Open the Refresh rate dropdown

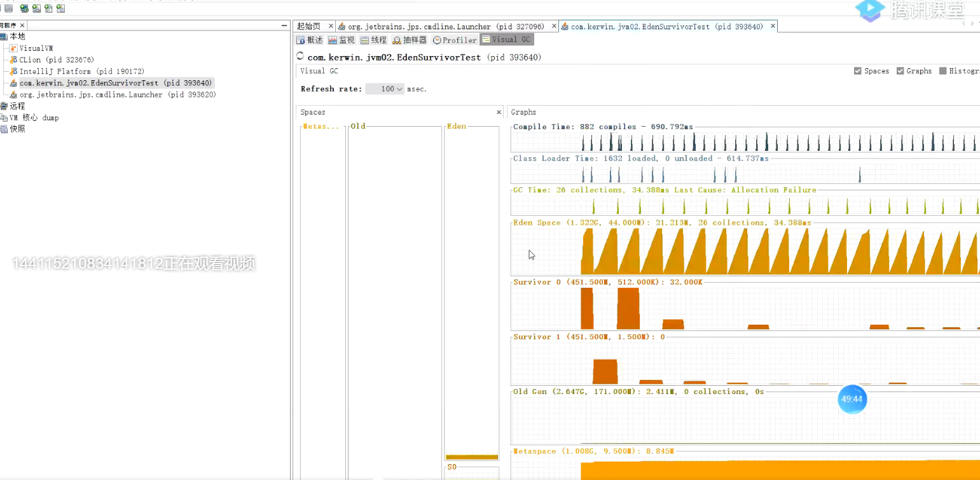point(385,89)
